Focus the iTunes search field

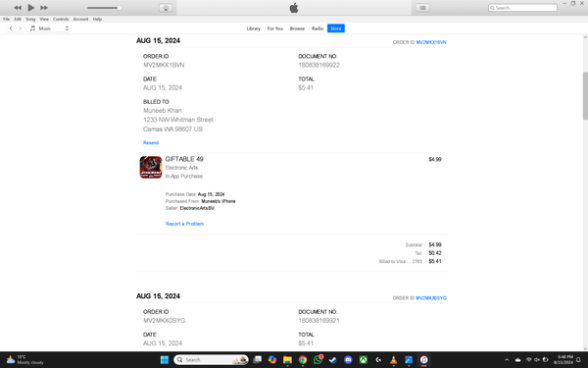(522, 8)
